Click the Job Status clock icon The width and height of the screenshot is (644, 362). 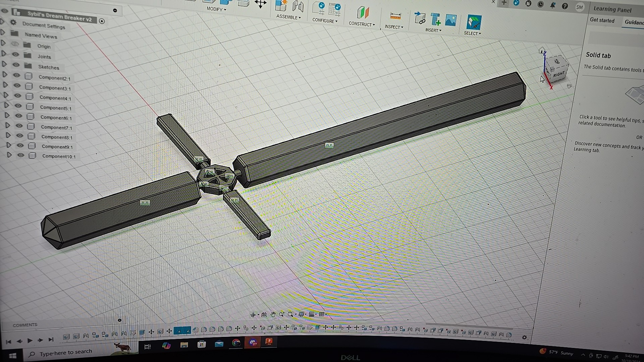tap(540, 4)
